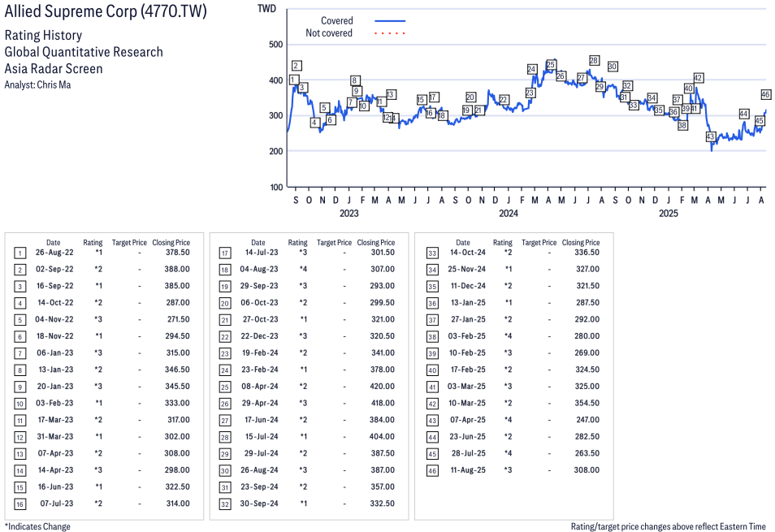Viewport: 775px width, 532px height.
Task: Click chart marker 46 at the chart's end
Action: click(x=765, y=94)
